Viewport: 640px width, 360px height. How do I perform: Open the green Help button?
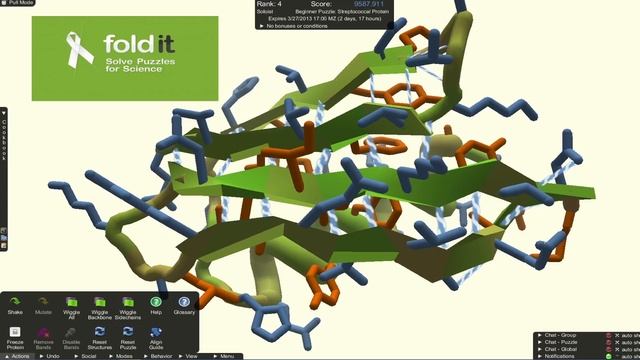pyautogui.click(x=156, y=306)
